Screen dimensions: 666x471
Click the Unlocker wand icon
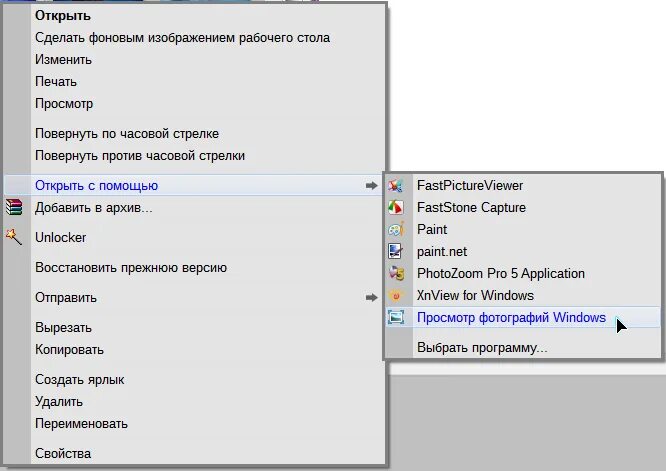coord(14,237)
